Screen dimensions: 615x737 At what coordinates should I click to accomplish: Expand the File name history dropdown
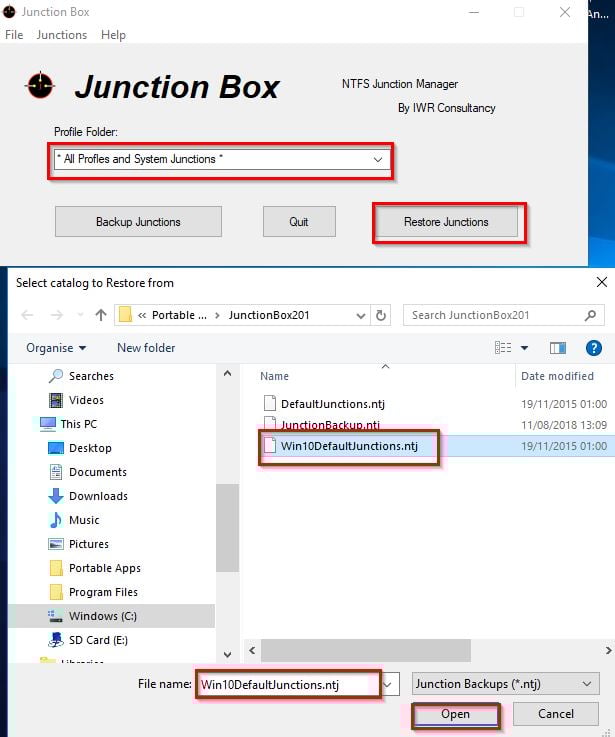tap(387, 684)
